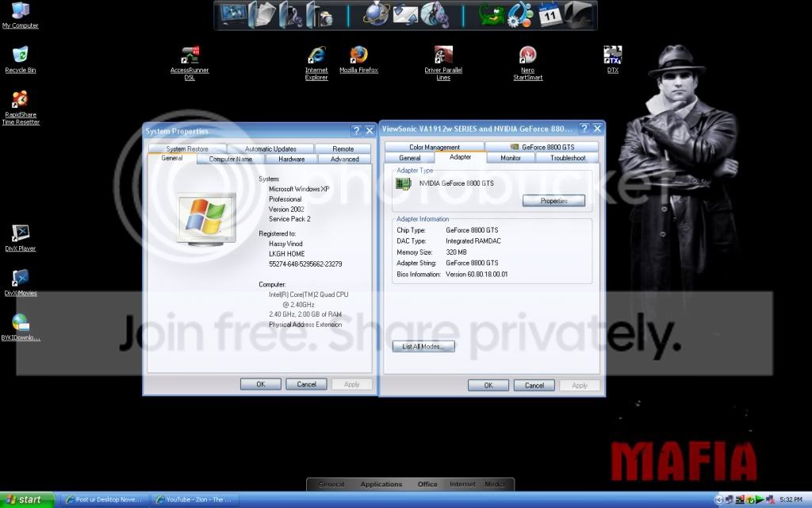Select the Adapter tab
This screenshot has width=812, height=508.
[x=461, y=157]
